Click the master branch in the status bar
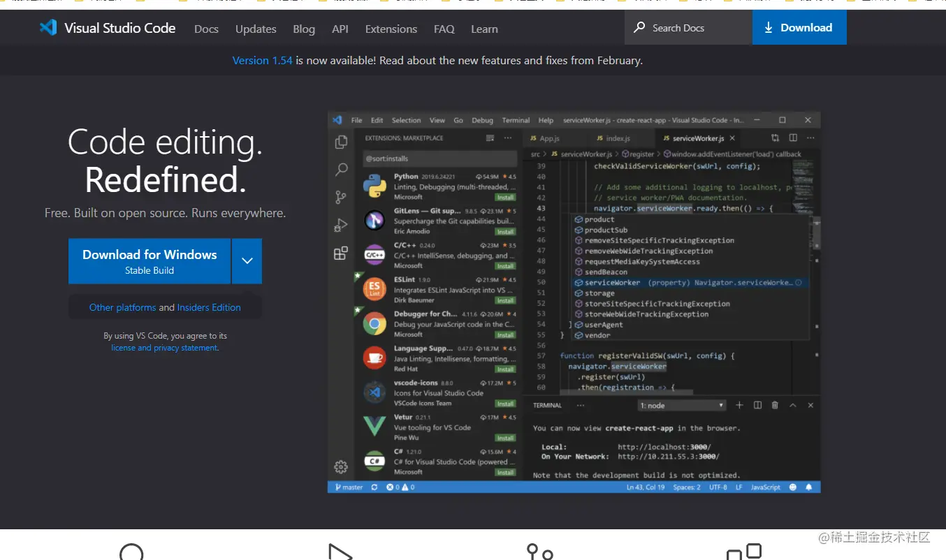Screen dimensions: 946x560 349,487
